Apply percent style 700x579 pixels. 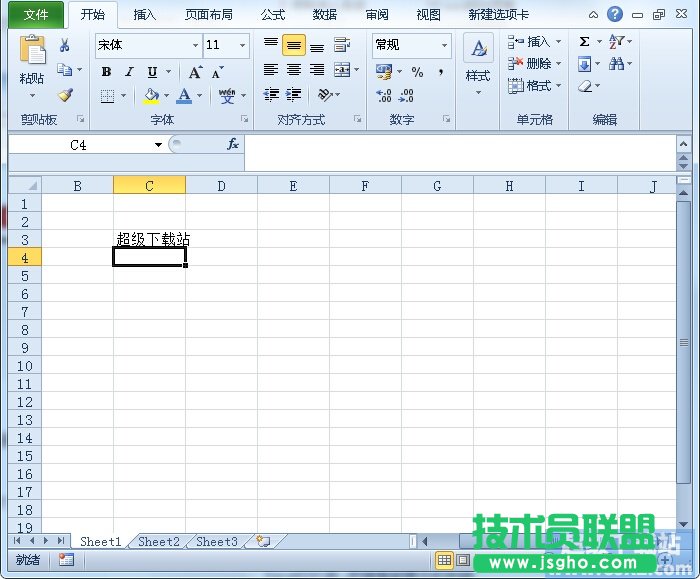pyautogui.click(x=417, y=72)
